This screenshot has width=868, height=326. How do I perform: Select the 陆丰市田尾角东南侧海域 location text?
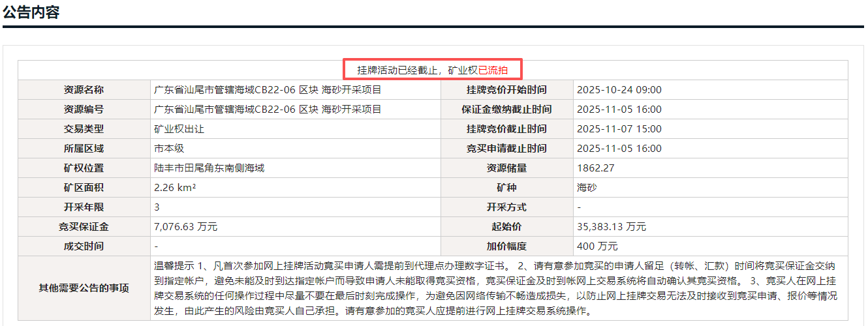(209, 168)
